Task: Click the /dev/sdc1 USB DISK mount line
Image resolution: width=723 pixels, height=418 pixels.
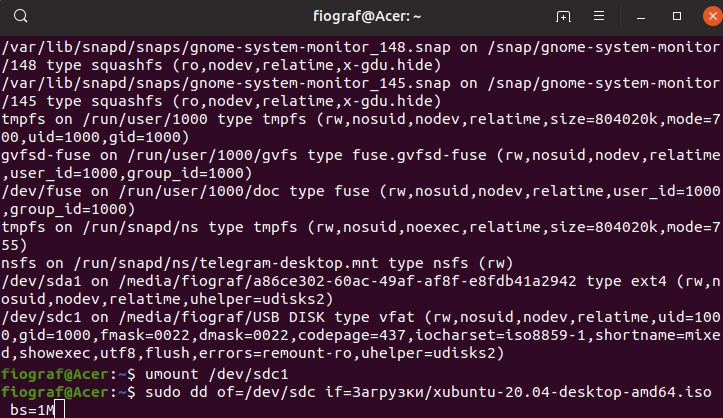Action: [x=200, y=314]
